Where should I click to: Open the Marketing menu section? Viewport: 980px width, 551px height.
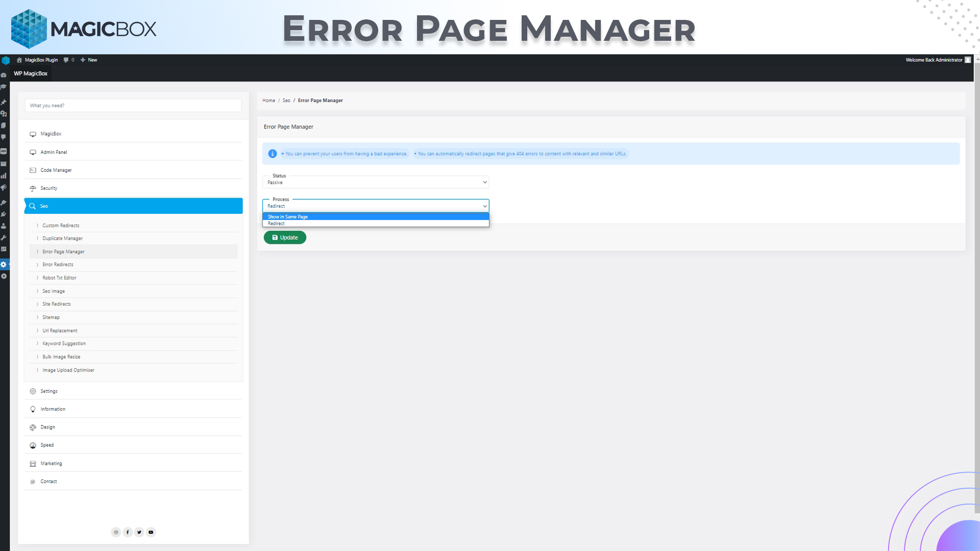point(133,464)
